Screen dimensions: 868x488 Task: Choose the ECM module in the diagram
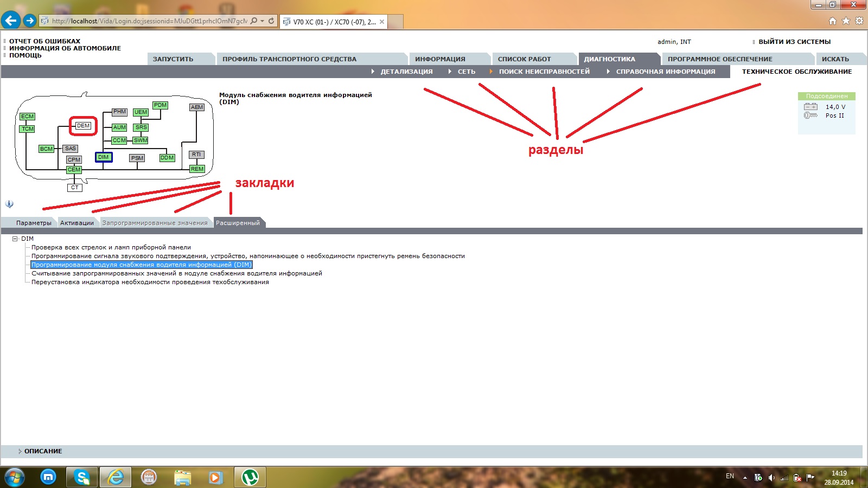click(x=27, y=117)
